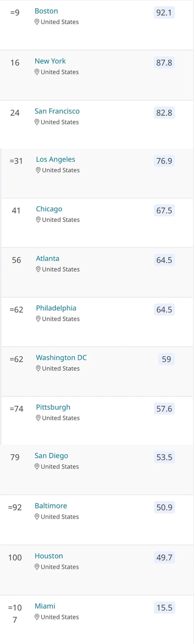Click the location pin icon under Miami

37,617
